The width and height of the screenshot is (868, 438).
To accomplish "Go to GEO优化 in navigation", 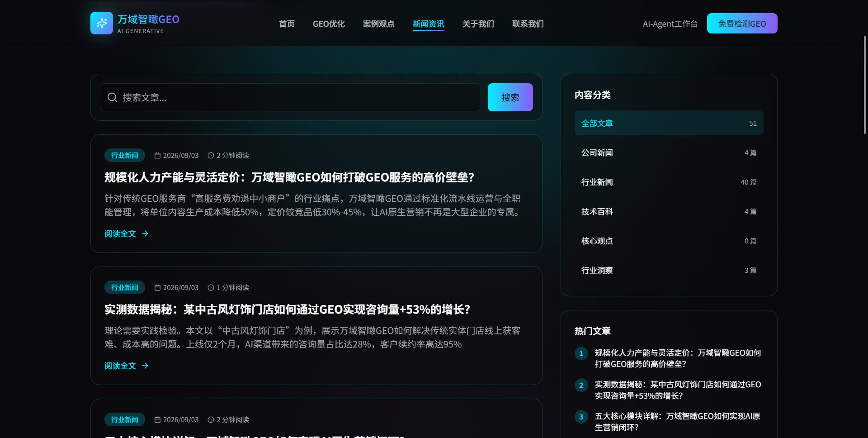I will pyautogui.click(x=329, y=24).
